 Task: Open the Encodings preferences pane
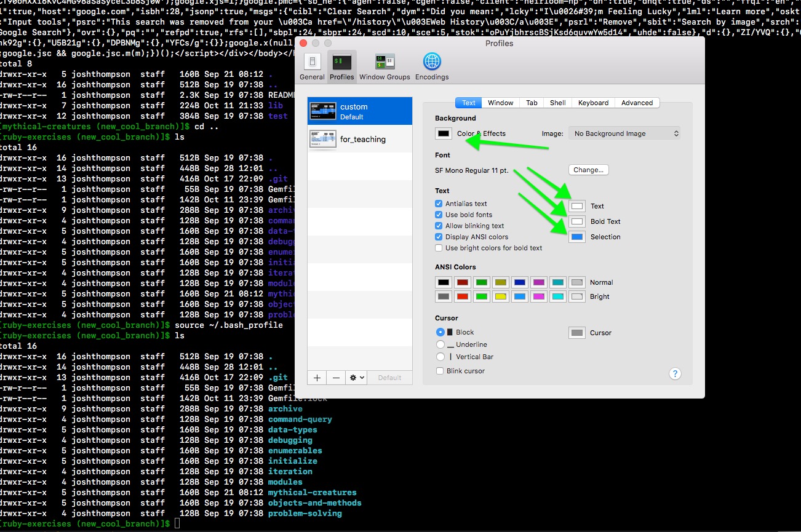[x=431, y=66]
